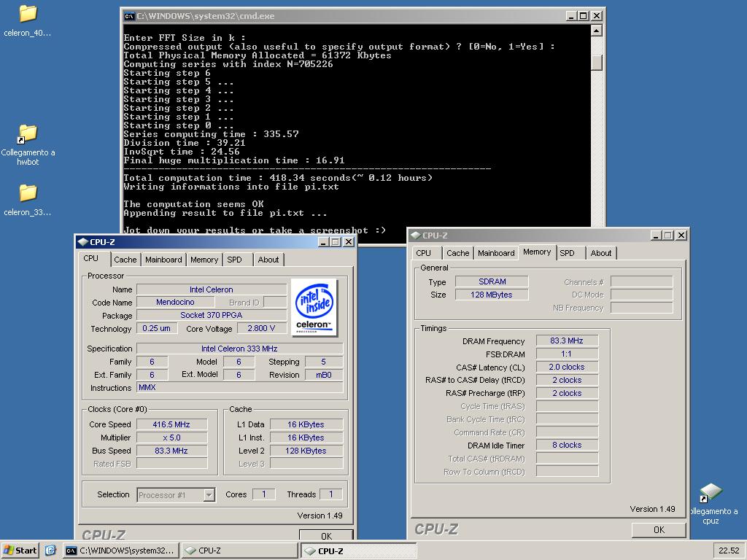Click the Name field Intel Celeron
The image size is (747, 560).
coord(211,289)
